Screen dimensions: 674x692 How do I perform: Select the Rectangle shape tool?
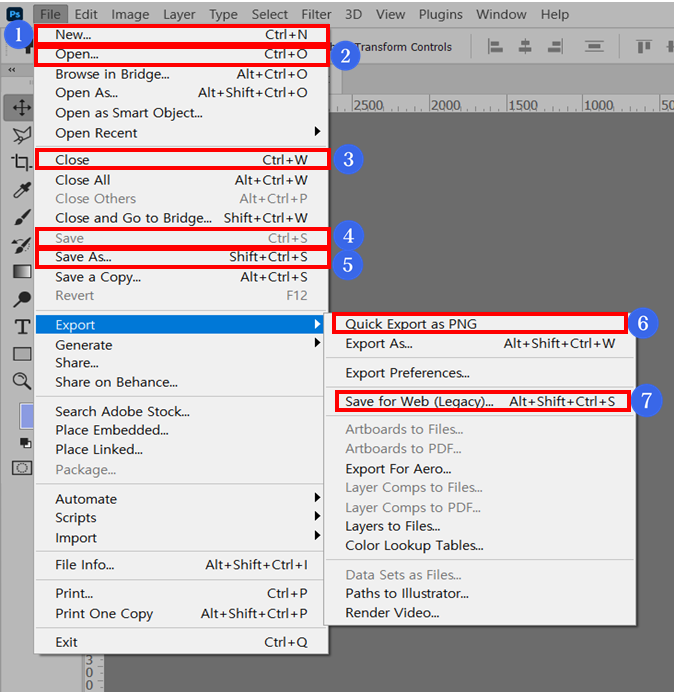(x=22, y=354)
